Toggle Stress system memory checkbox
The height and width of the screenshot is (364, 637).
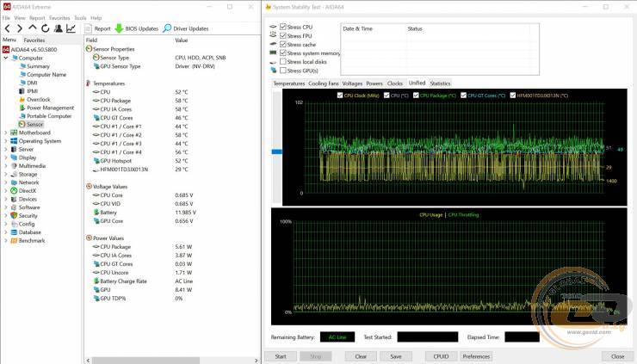pos(283,52)
